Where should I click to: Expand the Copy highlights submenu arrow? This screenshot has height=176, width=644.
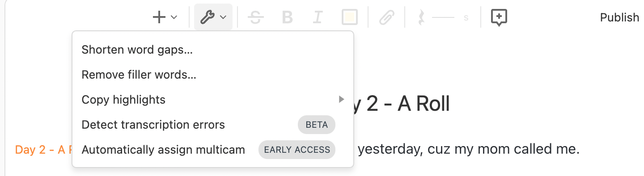click(342, 99)
